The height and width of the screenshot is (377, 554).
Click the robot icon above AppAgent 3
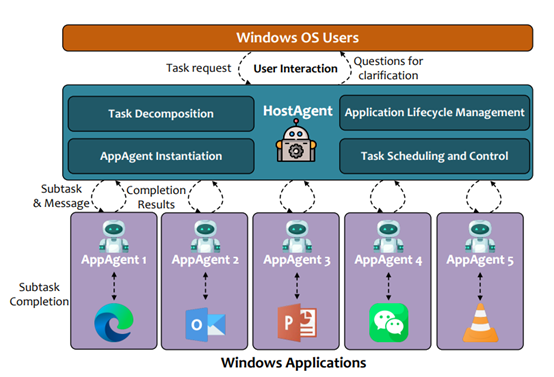click(297, 236)
